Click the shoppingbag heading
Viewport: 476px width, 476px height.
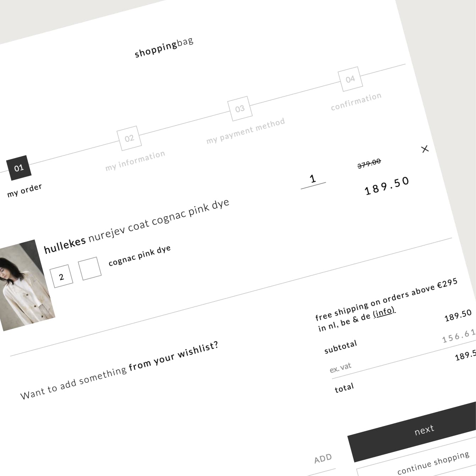(164, 48)
